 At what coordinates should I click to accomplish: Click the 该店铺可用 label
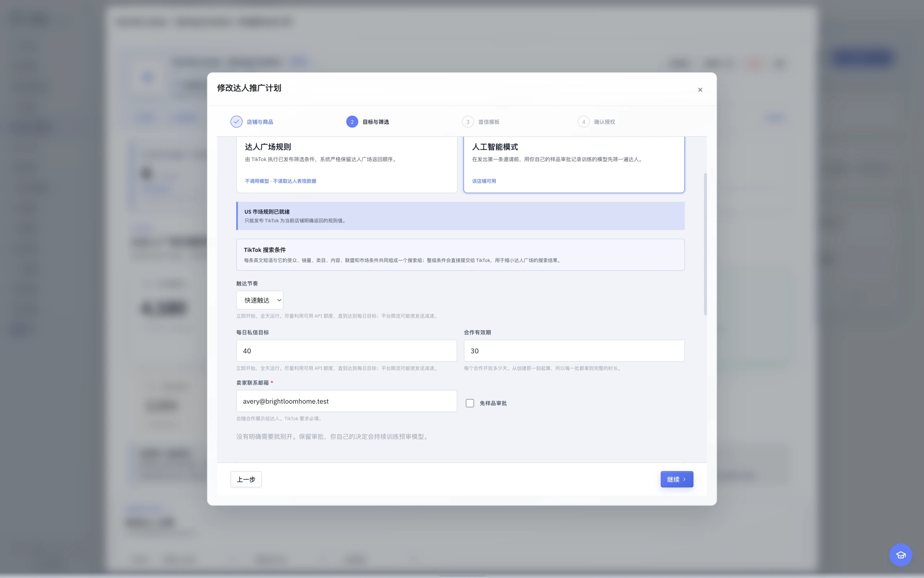click(484, 181)
